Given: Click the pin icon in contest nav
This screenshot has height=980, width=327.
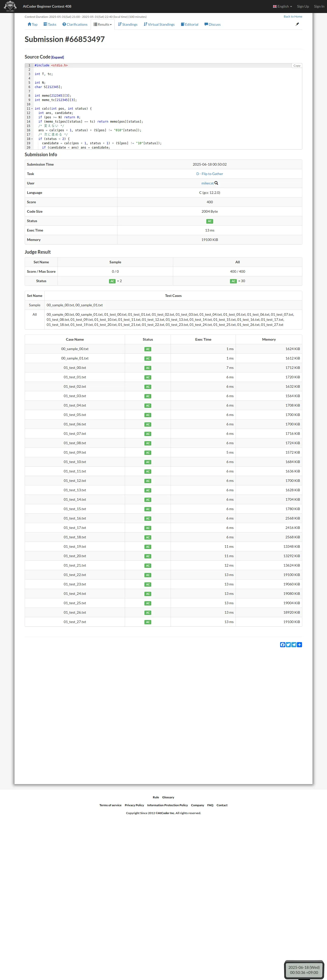Looking at the screenshot, I should tap(297, 24).
